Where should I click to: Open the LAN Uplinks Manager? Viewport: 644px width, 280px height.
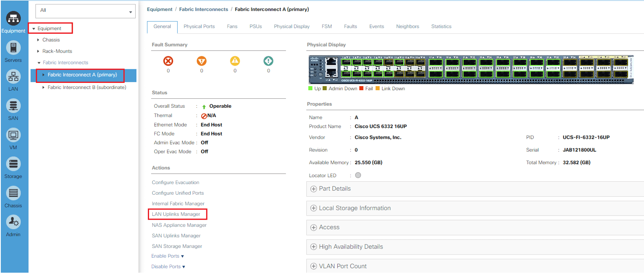pyautogui.click(x=176, y=214)
